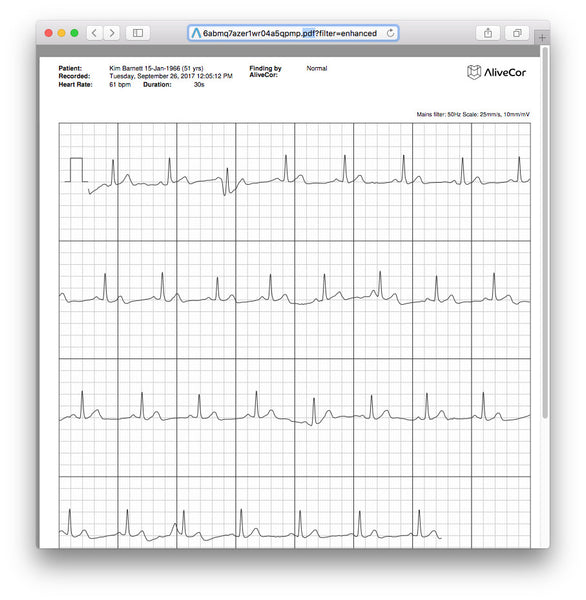Screen dimensions: 586x600
Task: Select patient name Kim Barnett text
Action: pyautogui.click(x=126, y=68)
